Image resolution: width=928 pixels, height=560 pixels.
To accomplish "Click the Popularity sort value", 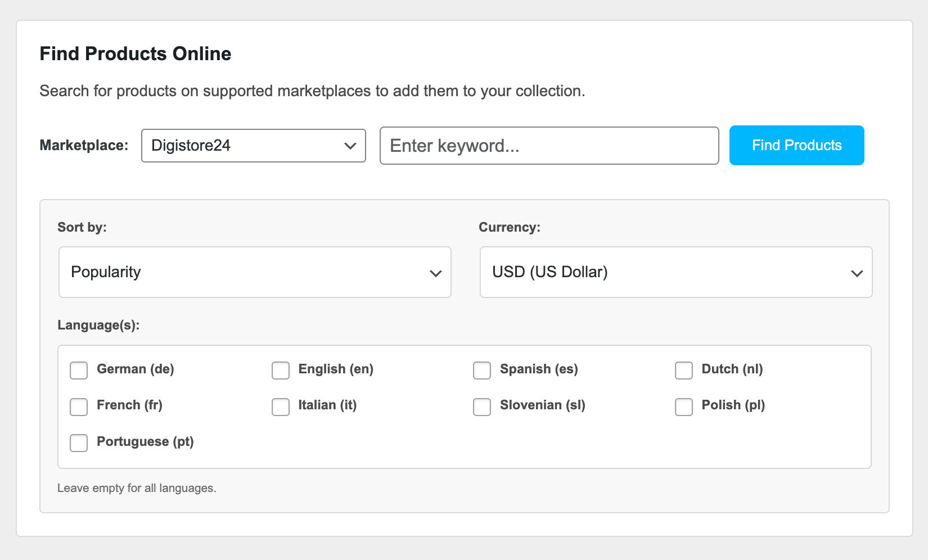I will (x=106, y=272).
